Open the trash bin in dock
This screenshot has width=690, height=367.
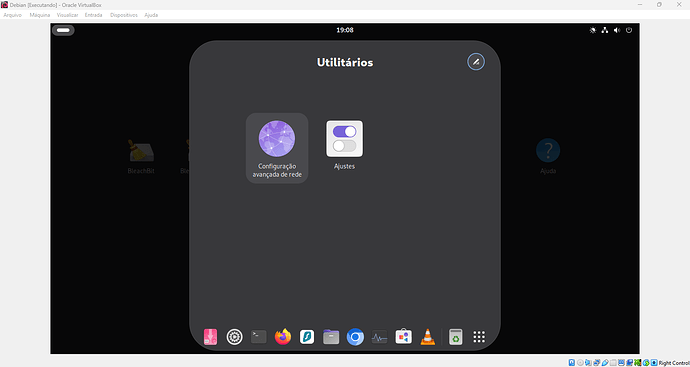click(x=455, y=337)
